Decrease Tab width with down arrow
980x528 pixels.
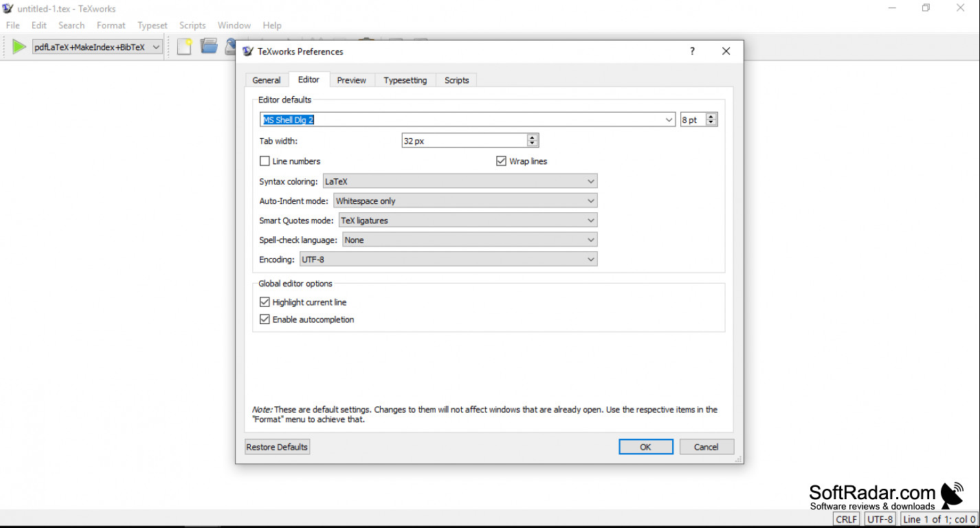(532, 144)
